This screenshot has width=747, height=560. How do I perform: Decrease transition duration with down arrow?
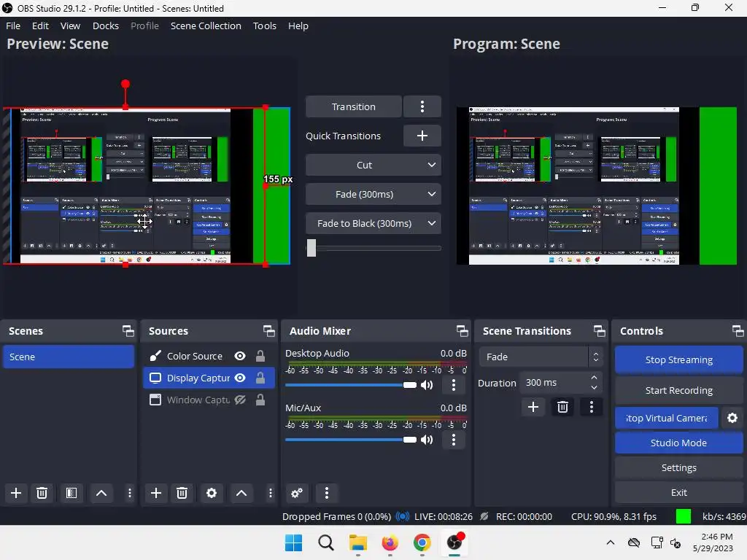click(x=594, y=388)
